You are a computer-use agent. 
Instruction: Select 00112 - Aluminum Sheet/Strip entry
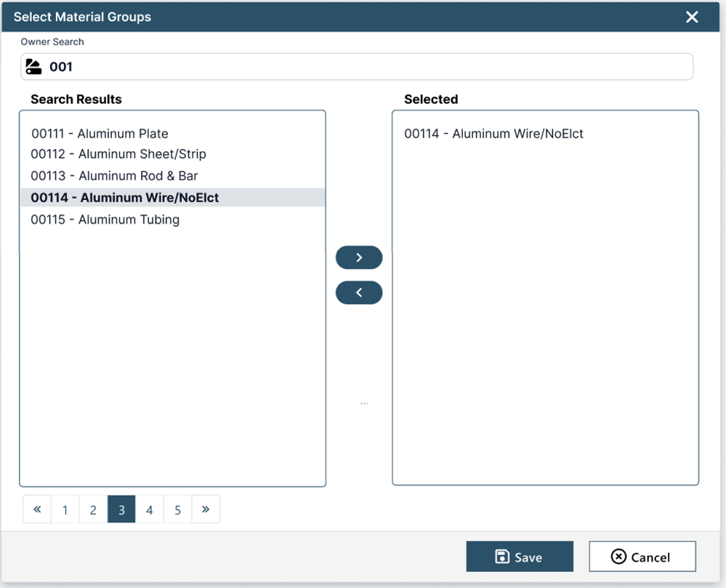(117, 154)
